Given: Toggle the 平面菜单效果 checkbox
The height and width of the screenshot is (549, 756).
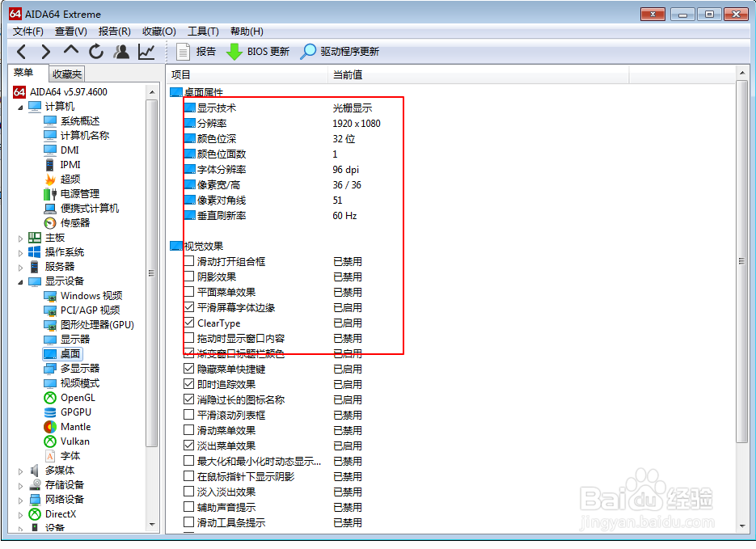Looking at the screenshot, I should pyautogui.click(x=189, y=292).
